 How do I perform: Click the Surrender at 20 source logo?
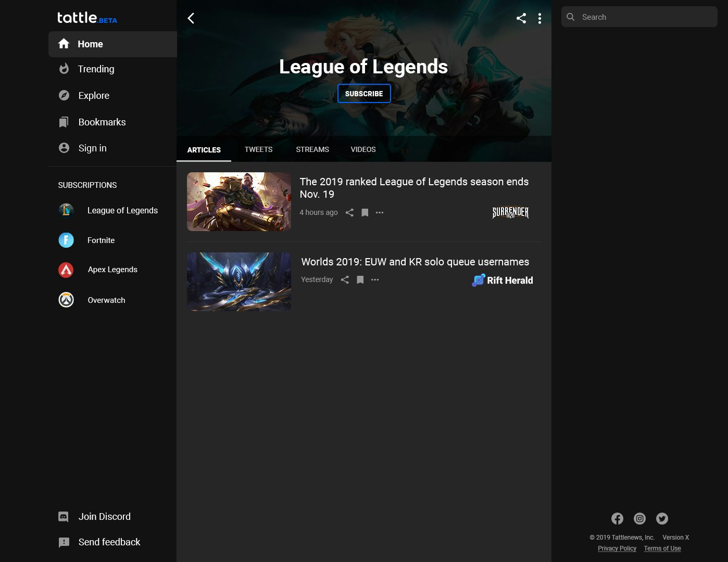coord(510,212)
